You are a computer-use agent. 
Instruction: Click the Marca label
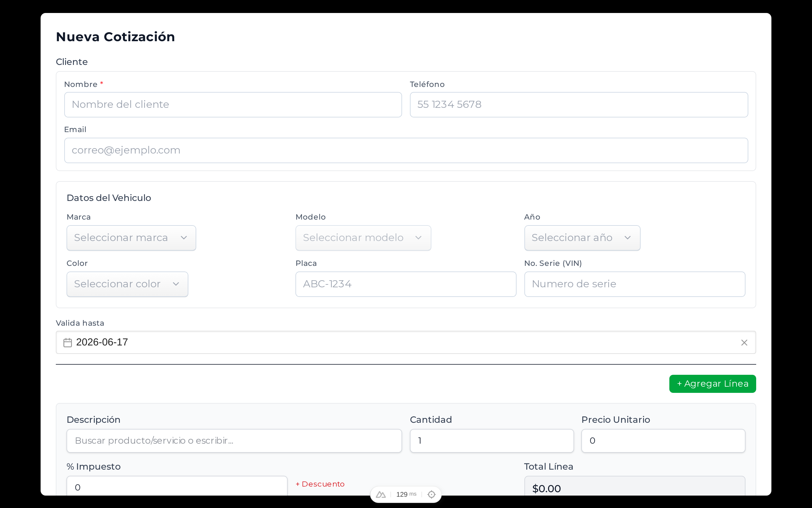(x=78, y=217)
